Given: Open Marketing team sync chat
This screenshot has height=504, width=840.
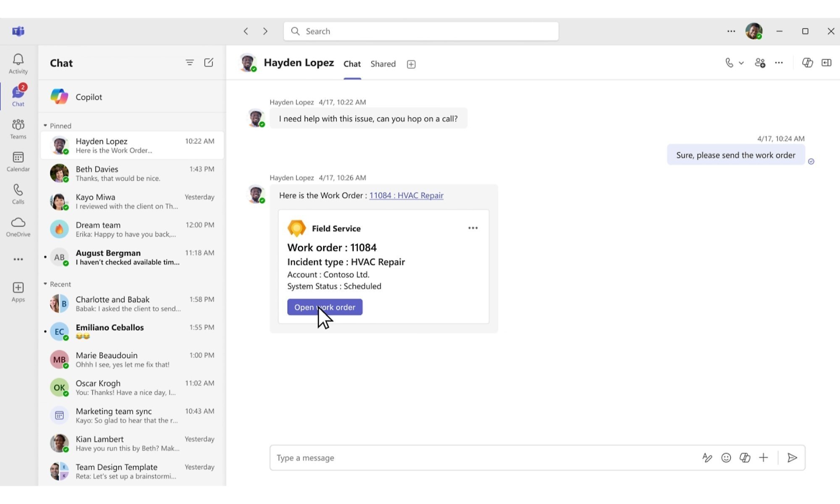Looking at the screenshot, I should coord(132,415).
